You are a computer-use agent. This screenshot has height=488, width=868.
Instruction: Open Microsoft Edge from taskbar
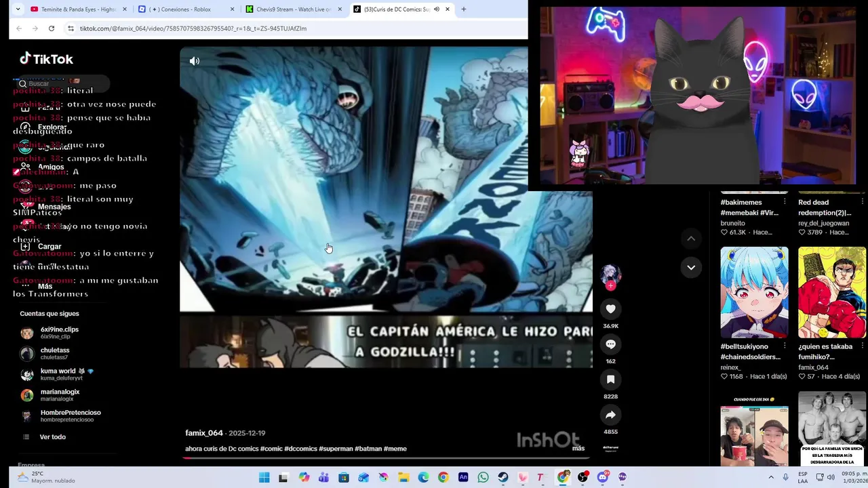[x=423, y=478]
